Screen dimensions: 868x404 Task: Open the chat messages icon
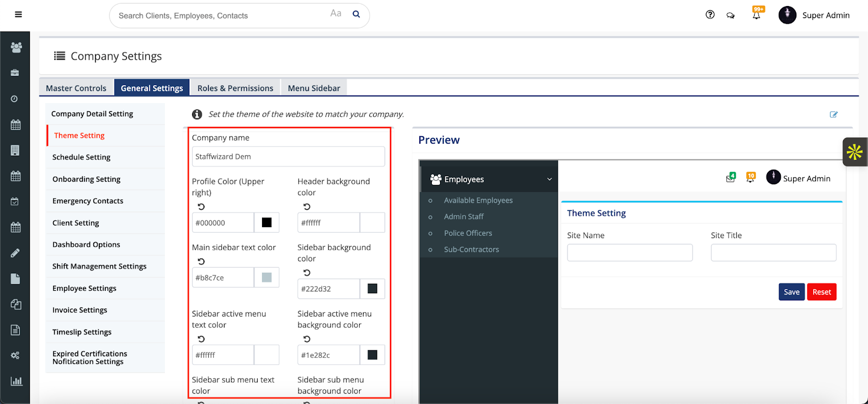coord(731,15)
